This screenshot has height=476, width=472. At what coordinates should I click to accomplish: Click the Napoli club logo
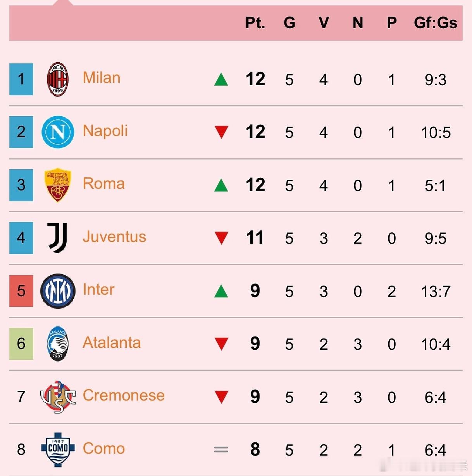(x=58, y=132)
